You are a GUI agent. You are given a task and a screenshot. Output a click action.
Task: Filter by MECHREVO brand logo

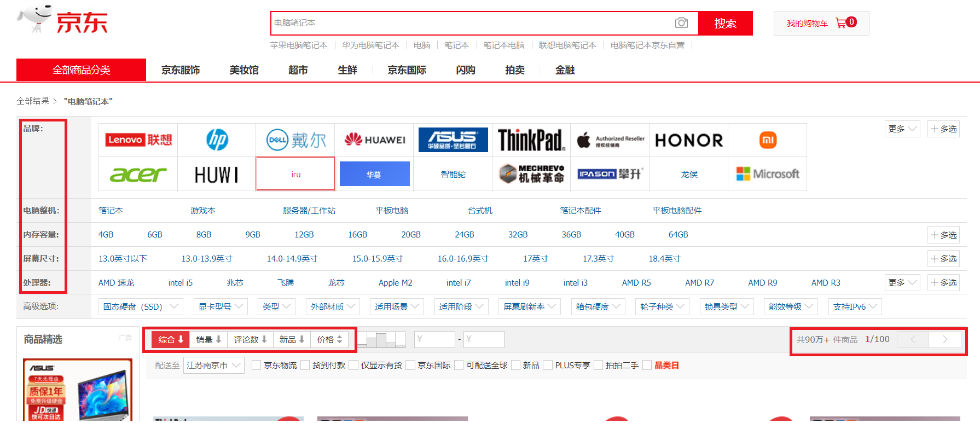[x=531, y=174]
